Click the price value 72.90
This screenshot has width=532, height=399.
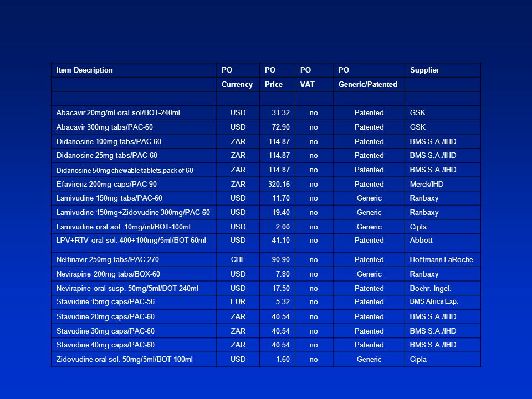[x=280, y=127]
